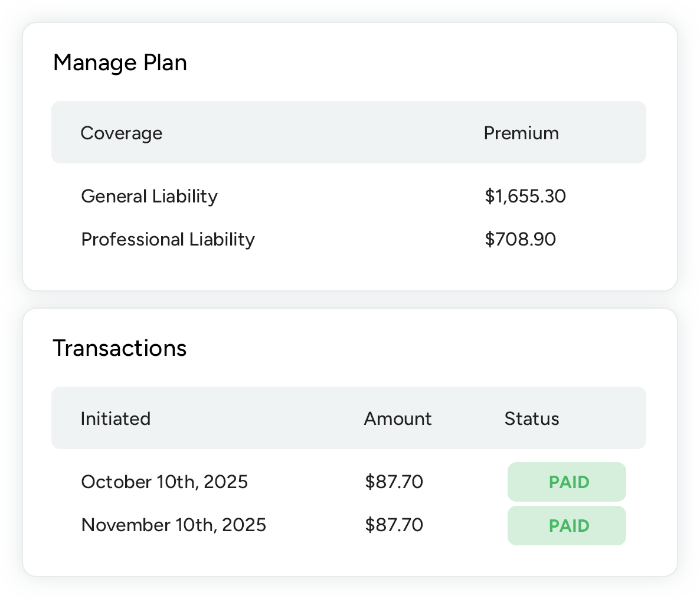Click the $708.90 premium amount
The image size is (700, 615).
click(520, 239)
